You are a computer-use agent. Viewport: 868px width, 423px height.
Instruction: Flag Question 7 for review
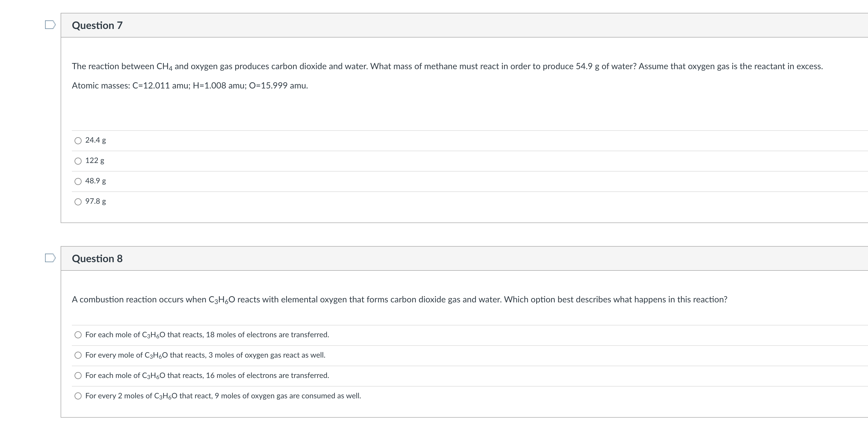[50, 25]
